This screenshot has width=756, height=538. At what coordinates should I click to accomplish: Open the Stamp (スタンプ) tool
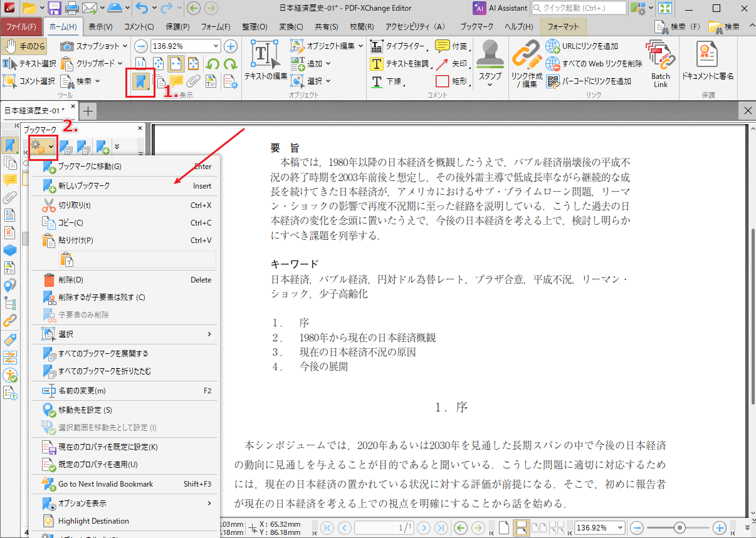click(490, 63)
